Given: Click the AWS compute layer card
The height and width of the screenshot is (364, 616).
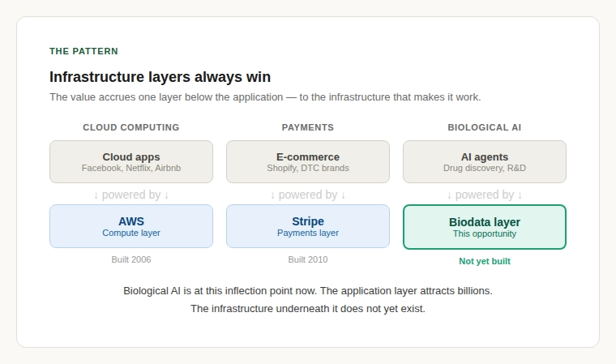Looking at the screenshot, I should (131, 226).
